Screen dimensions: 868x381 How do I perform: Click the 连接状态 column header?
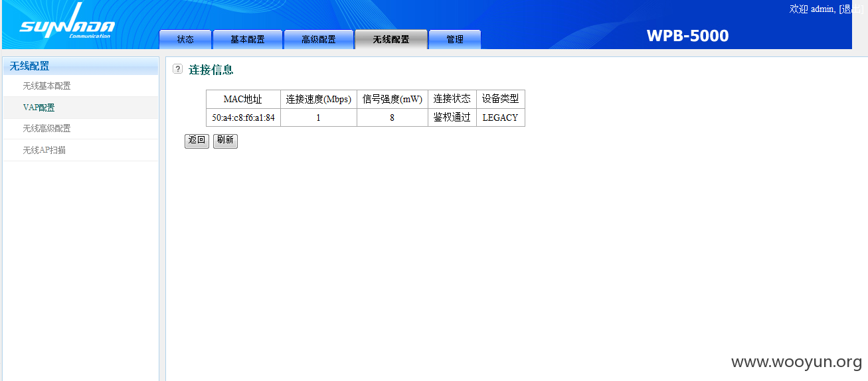pyautogui.click(x=452, y=99)
